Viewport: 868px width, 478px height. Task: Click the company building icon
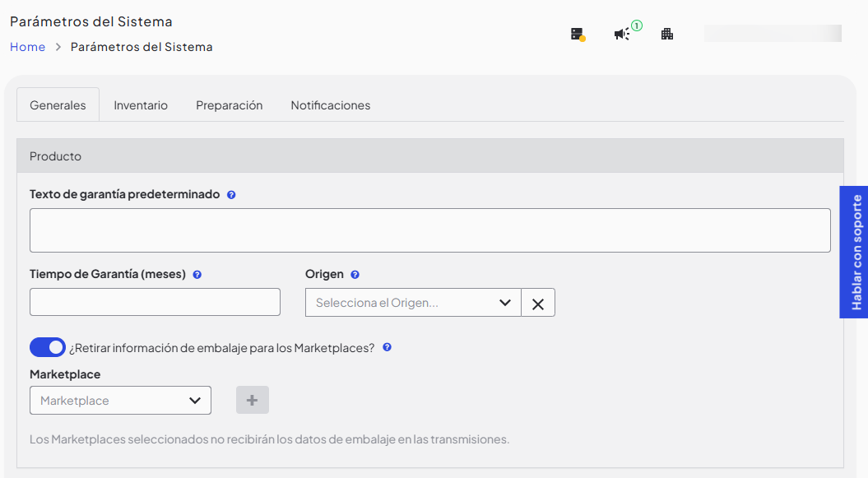[667, 35]
